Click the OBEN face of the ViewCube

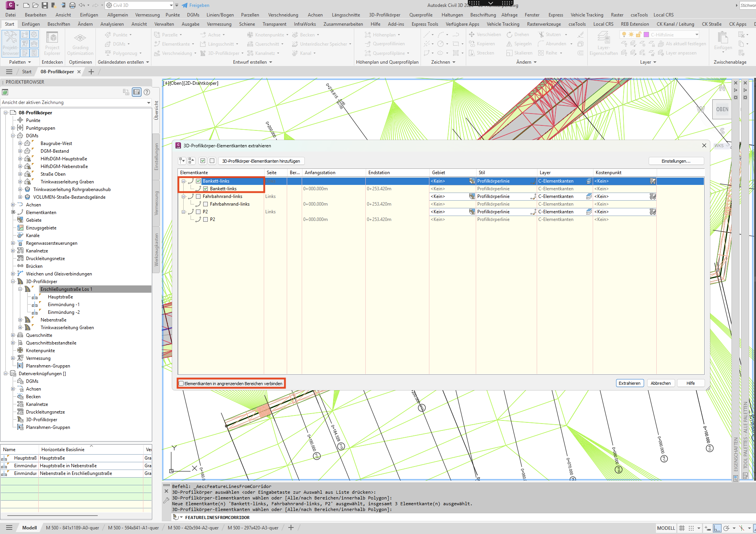point(722,109)
